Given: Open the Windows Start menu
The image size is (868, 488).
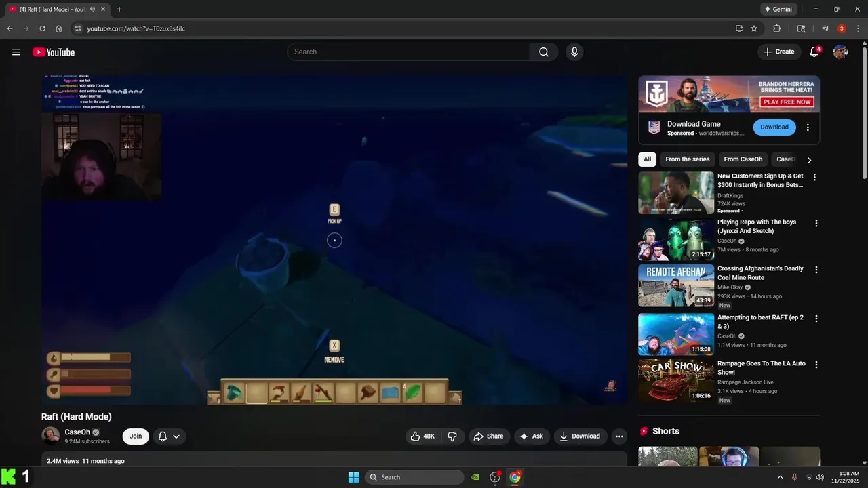Looking at the screenshot, I should [x=353, y=477].
